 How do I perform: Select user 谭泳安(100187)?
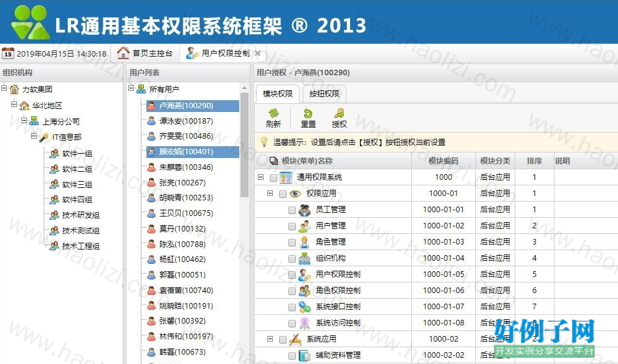tap(186, 121)
